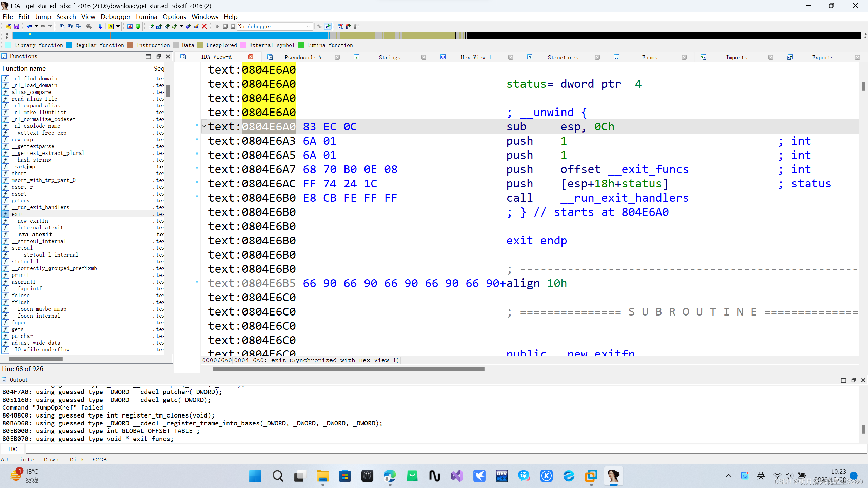
Task: Toggle breakpoint dot at sub esp line
Action: pyautogui.click(x=197, y=125)
